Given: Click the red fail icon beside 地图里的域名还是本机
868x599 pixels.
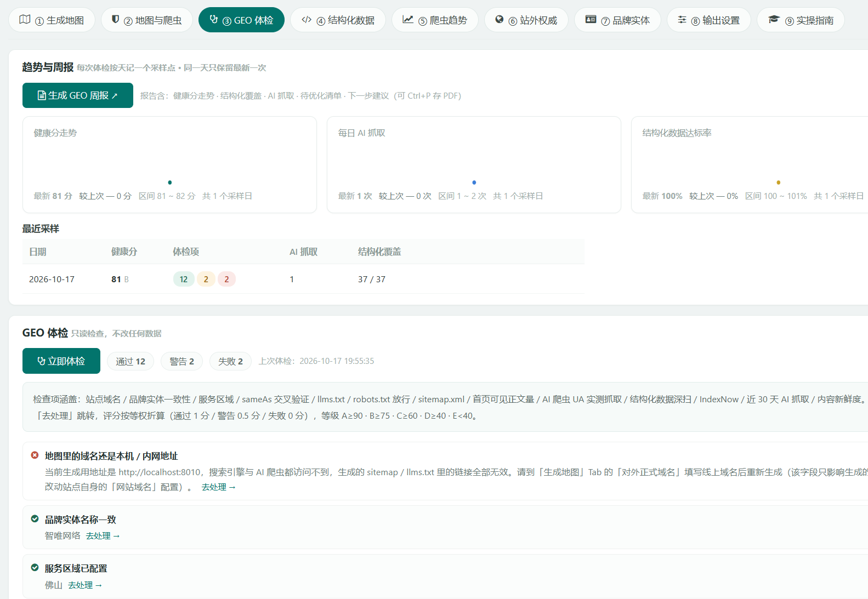Looking at the screenshot, I should pos(35,455).
